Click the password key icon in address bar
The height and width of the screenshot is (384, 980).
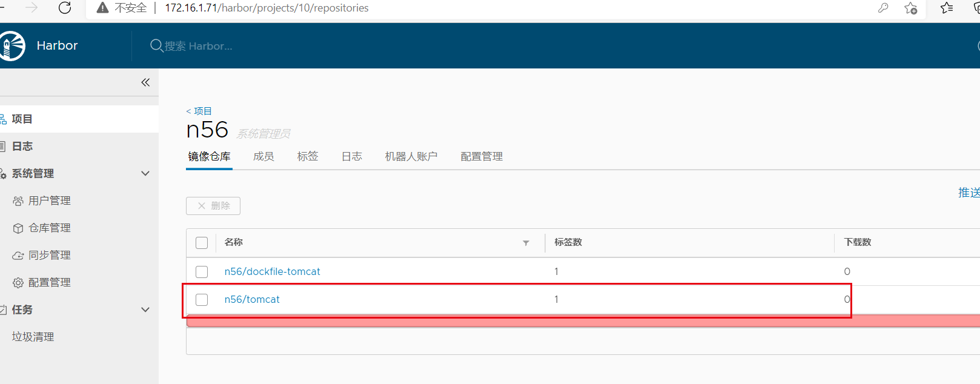point(883,8)
